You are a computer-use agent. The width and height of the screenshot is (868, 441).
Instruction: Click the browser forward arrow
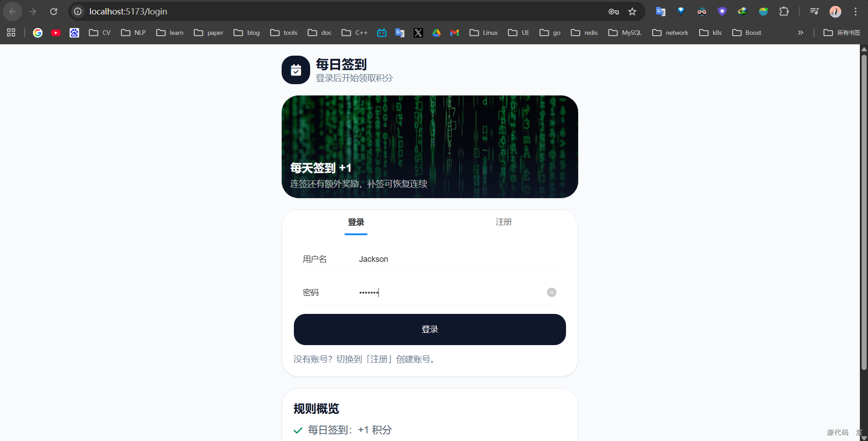33,11
